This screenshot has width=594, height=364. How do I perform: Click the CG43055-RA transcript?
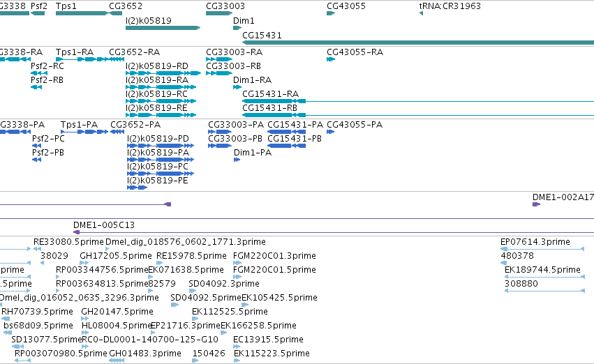click(x=331, y=59)
